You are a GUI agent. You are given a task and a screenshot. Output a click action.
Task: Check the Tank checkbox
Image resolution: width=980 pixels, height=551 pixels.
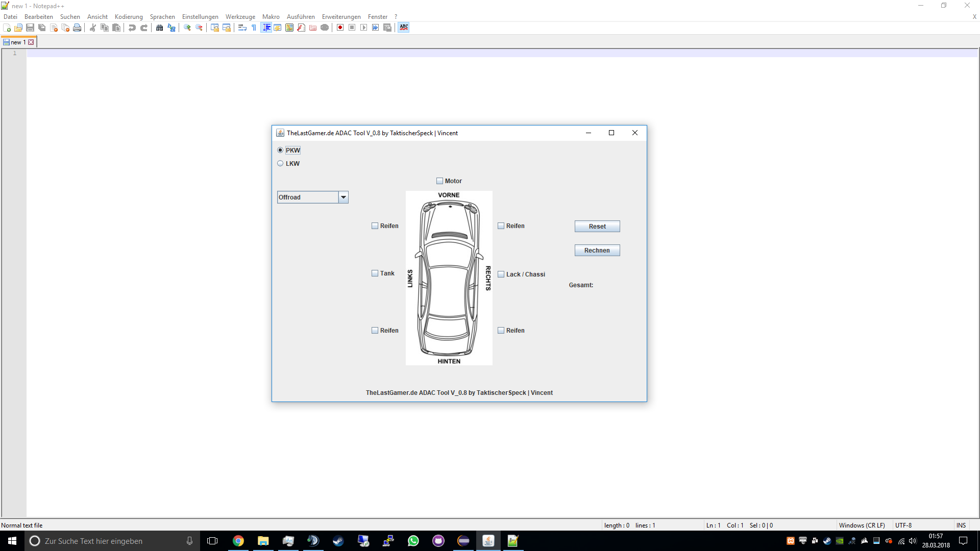(375, 273)
